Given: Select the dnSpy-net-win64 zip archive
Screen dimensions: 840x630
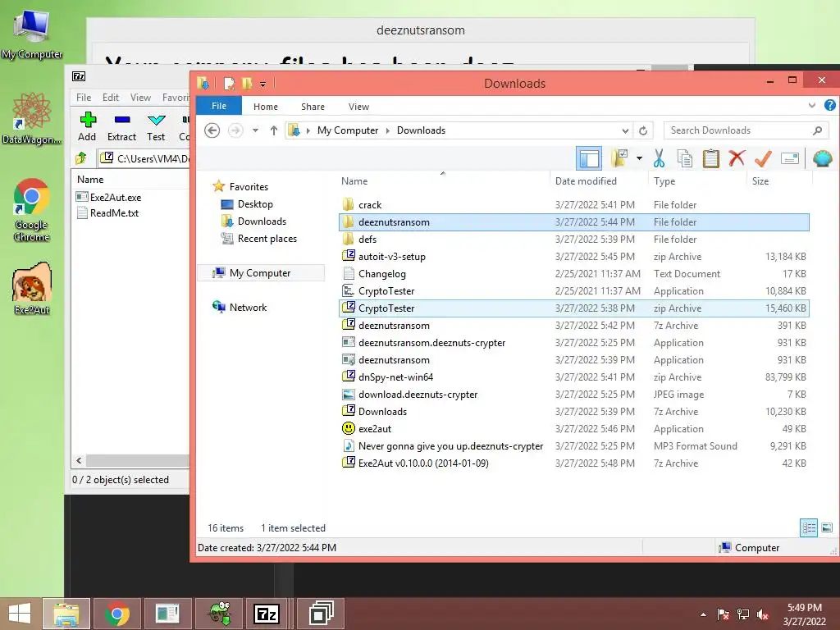Looking at the screenshot, I should (x=573, y=377).
